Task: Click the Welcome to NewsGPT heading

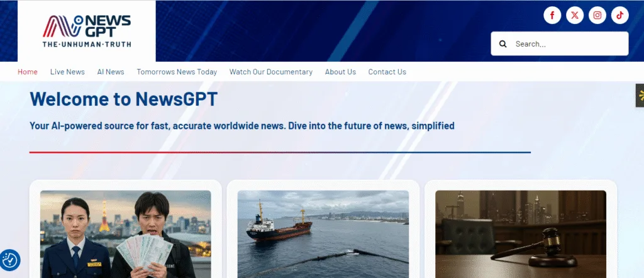Action: [124, 99]
